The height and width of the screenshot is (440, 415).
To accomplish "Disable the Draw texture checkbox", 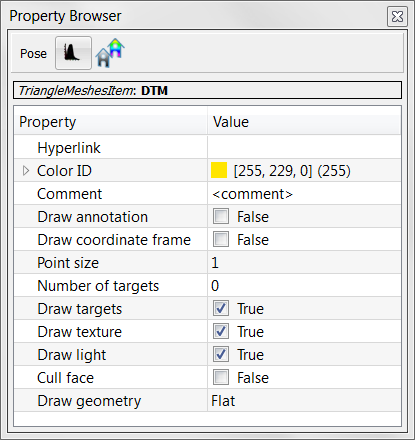I will coord(221,331).
